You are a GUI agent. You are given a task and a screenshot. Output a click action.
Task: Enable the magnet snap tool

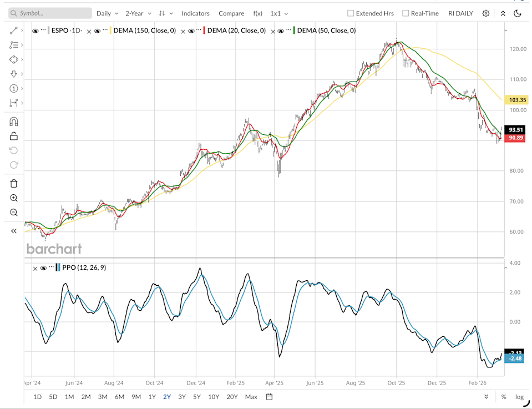[14, 122]
